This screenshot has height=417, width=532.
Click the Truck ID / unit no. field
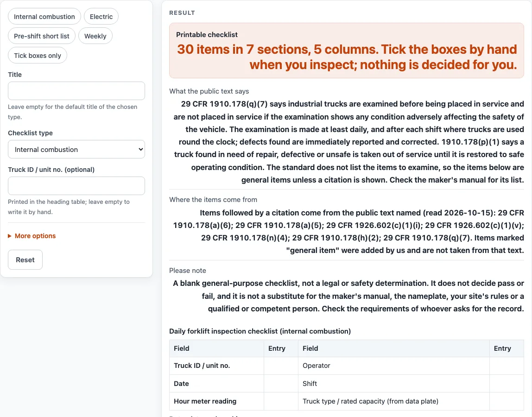coord(76,186)
